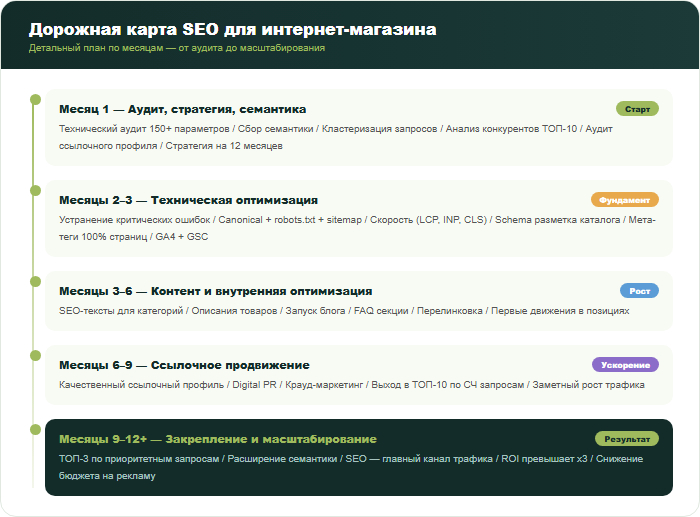Click the green 'Результат' badge

(627, 439)
